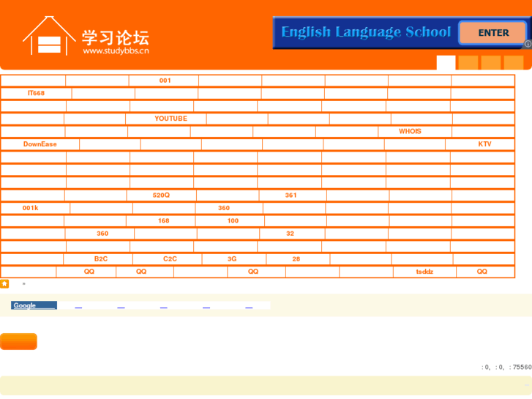This screenshot has width=532, height=399.
Task: Open the IT668 link
Action: click(36, 93)
